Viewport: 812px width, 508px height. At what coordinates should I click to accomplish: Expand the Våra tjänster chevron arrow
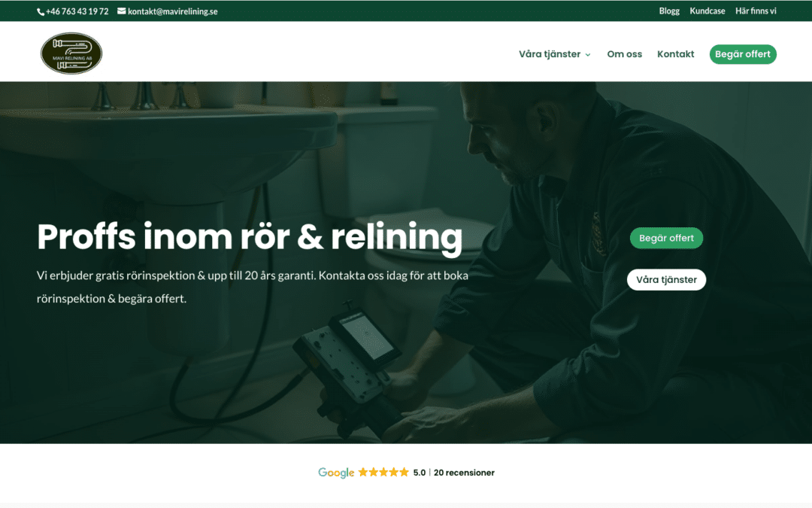[588, 54]
